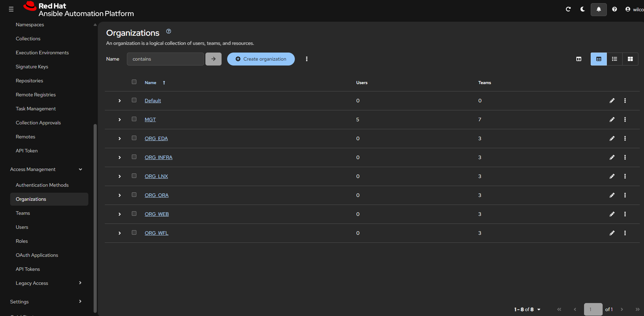
Task: Edit the ORG_LNX organization with pencil
Action: click(612, 176)
